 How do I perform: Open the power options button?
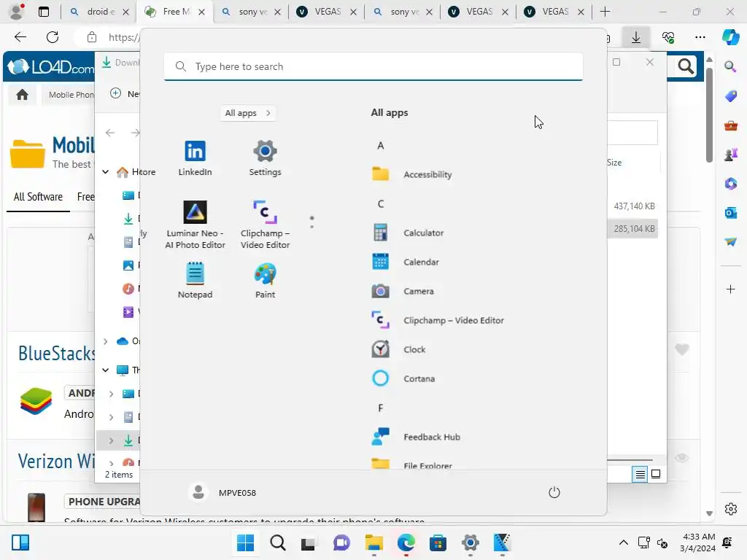[554, 492]
